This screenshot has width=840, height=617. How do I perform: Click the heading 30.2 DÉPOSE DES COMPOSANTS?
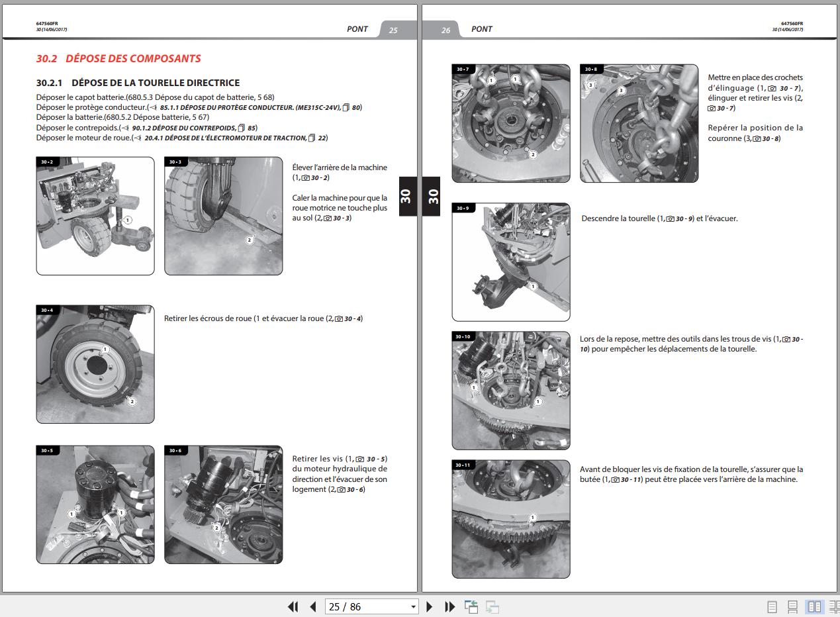[118, 58]
